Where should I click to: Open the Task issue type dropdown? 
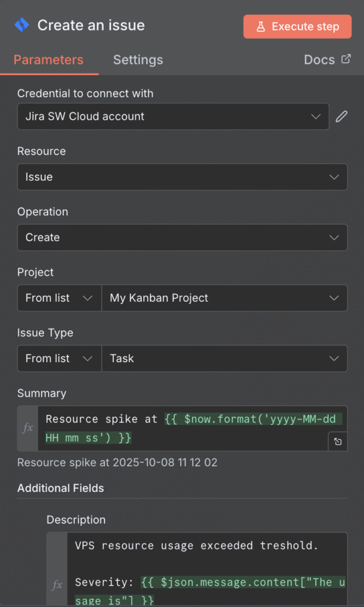(x=225, y=358)
